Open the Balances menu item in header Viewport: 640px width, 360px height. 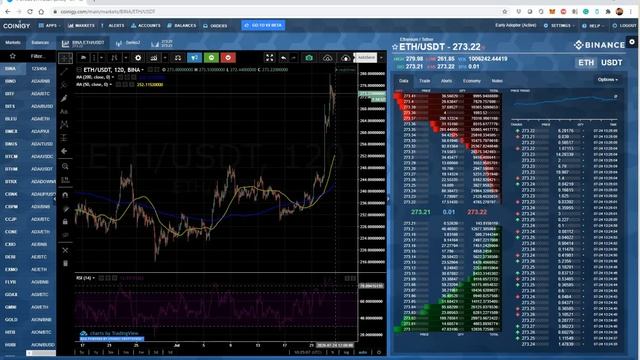182,25
